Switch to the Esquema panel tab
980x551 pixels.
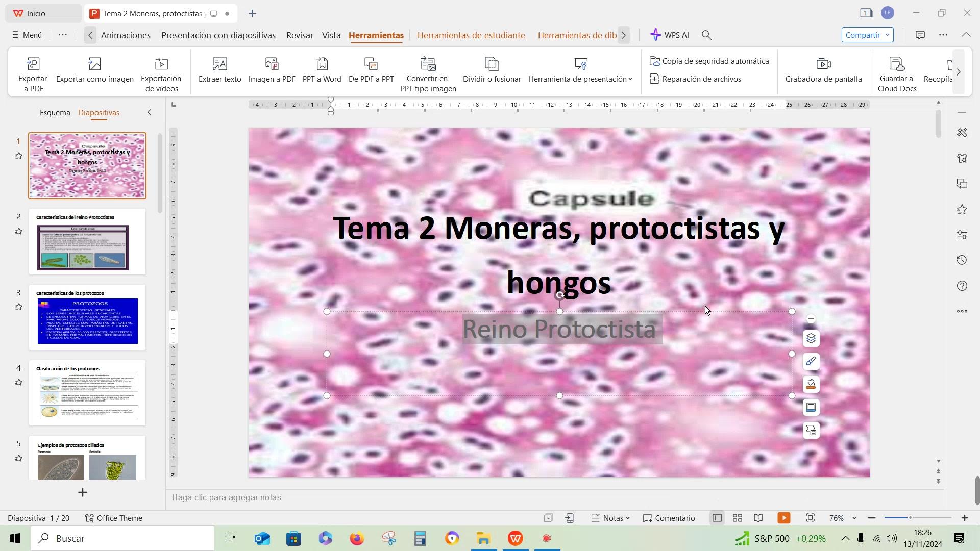(x=55, y=113)
